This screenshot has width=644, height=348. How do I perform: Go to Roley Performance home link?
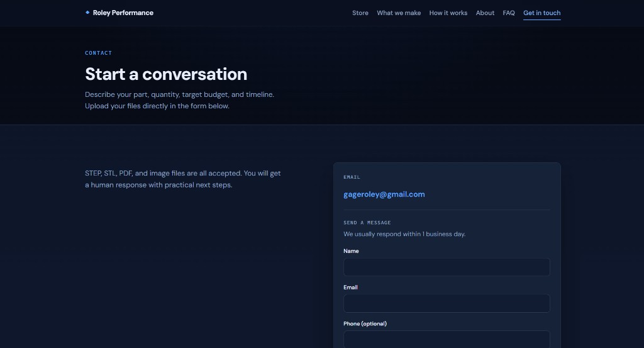[x=119, y=13]
